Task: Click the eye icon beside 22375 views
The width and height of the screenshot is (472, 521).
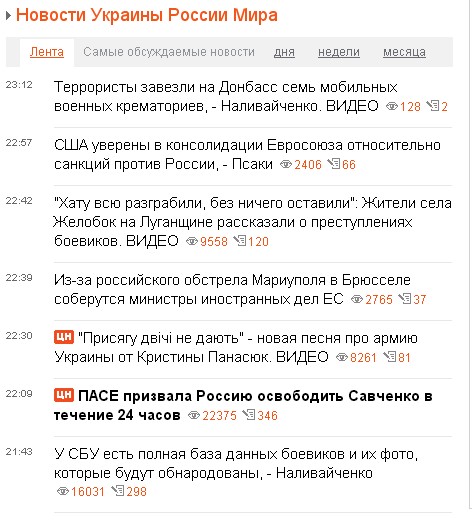Action: point(194,415)
